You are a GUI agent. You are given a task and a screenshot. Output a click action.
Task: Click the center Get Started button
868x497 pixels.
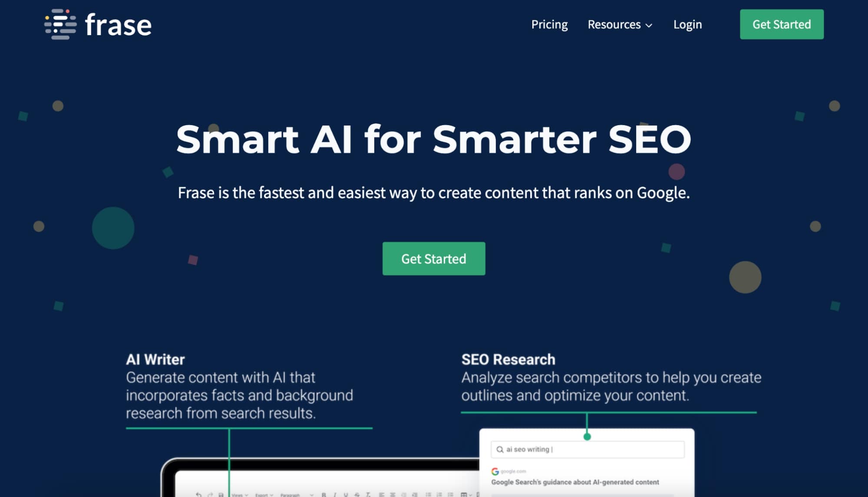pyautogui.click(x=433, y=258)
